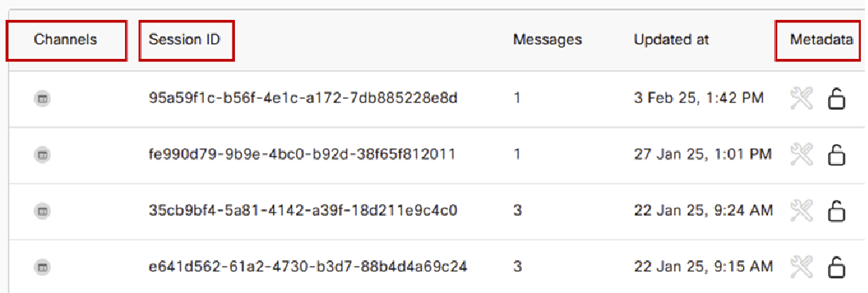Click the Messages column header
Screen dimensions: 868x293
(x=547, y=40)
